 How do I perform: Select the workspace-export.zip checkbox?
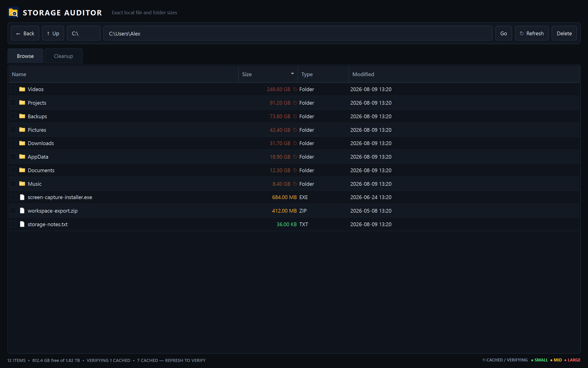pos(13,211)
